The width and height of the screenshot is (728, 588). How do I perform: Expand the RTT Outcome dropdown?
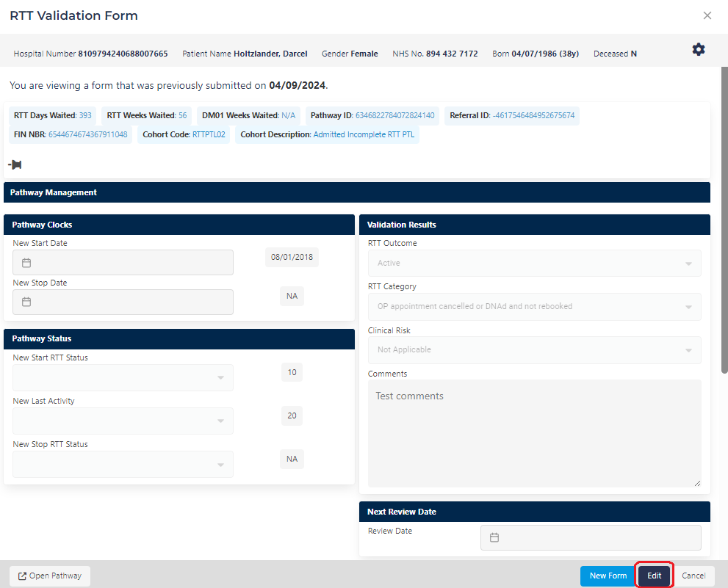534,263
